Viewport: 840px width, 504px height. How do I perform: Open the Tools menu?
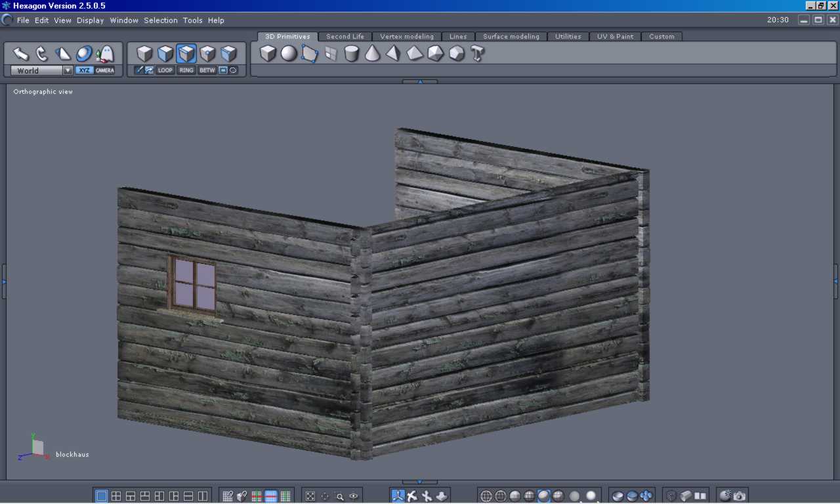tap(193, 20)
